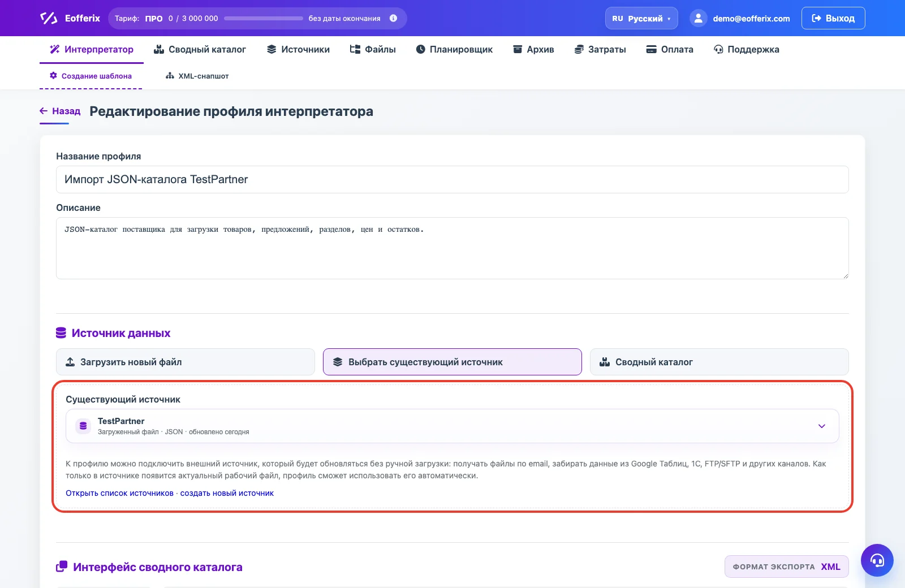The width and height of the screenshot is (905, 588).
Task: Click the gear icon beside Создание шаблона
Action: click(54, 75)
